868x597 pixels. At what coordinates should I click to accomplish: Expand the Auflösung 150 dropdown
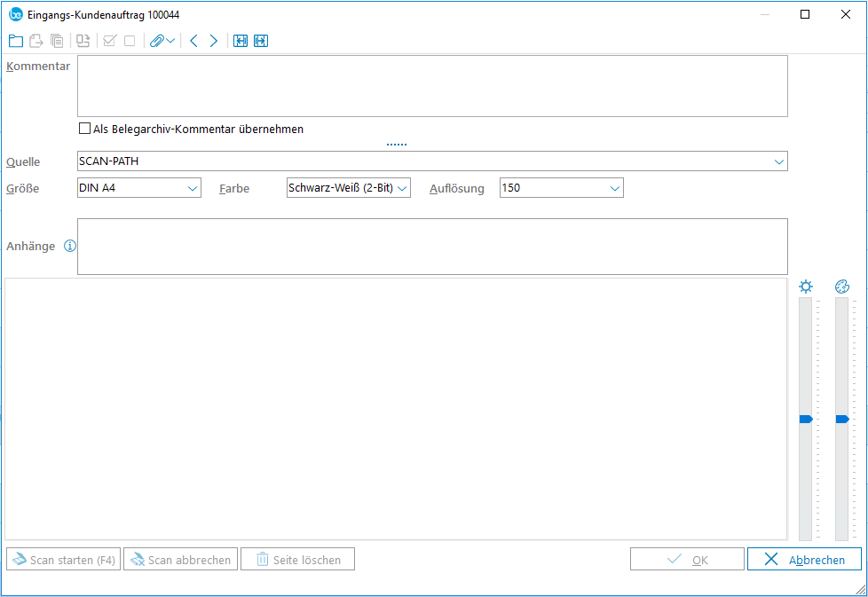[x=614, y=188]
